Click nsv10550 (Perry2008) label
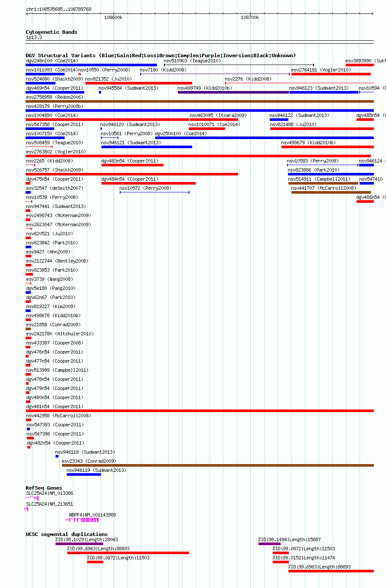Screen dimensions: 386x588 pos(104,70)
